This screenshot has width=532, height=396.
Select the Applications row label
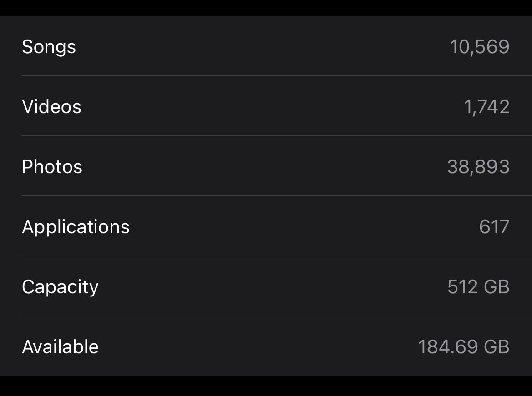76,227
